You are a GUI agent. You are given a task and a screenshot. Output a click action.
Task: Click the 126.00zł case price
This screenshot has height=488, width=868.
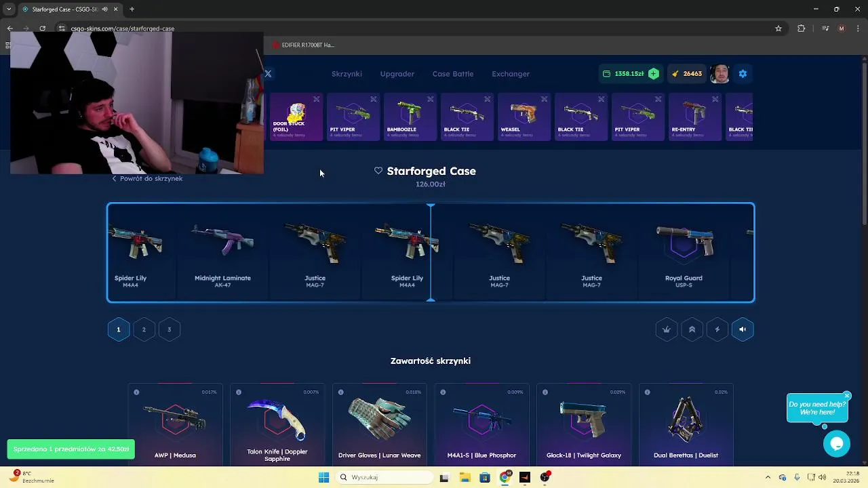431,184
